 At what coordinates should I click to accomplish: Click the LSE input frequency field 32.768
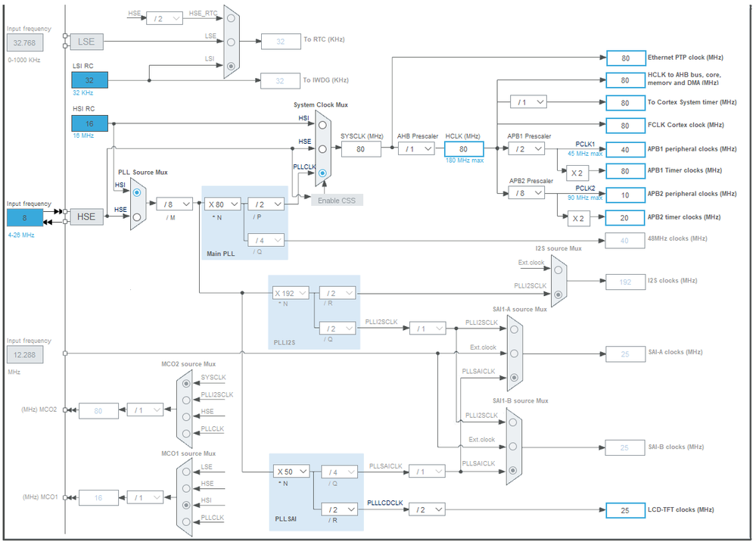click(24, 42)
